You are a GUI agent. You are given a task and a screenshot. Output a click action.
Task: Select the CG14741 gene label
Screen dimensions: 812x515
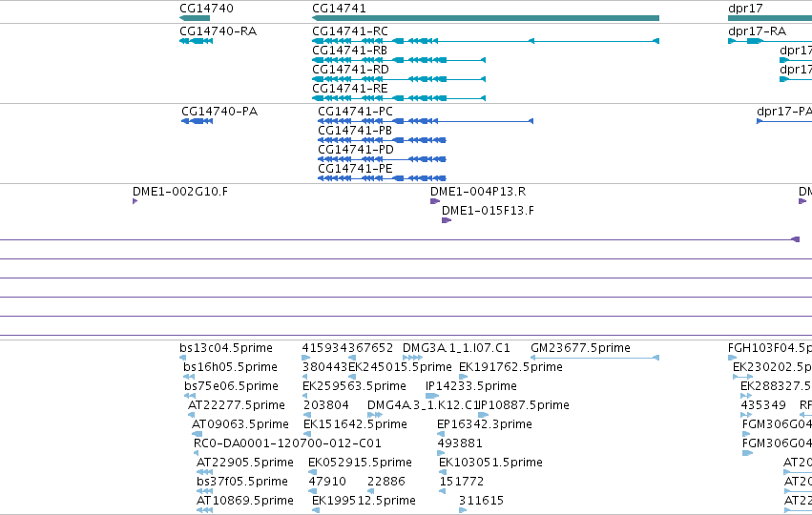pos(339,9)
